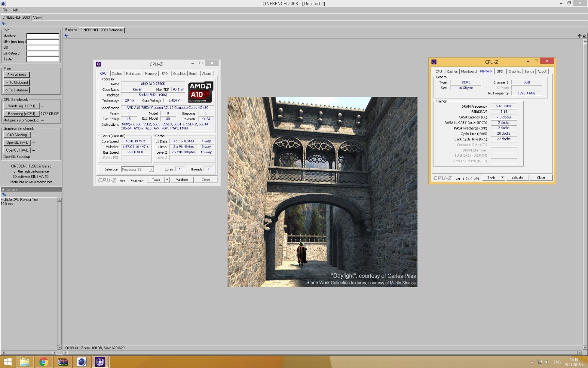Open the Memory tab in the left CPU-Z window
Viewport: 588px width, 368px height.
tap(151, 74)
